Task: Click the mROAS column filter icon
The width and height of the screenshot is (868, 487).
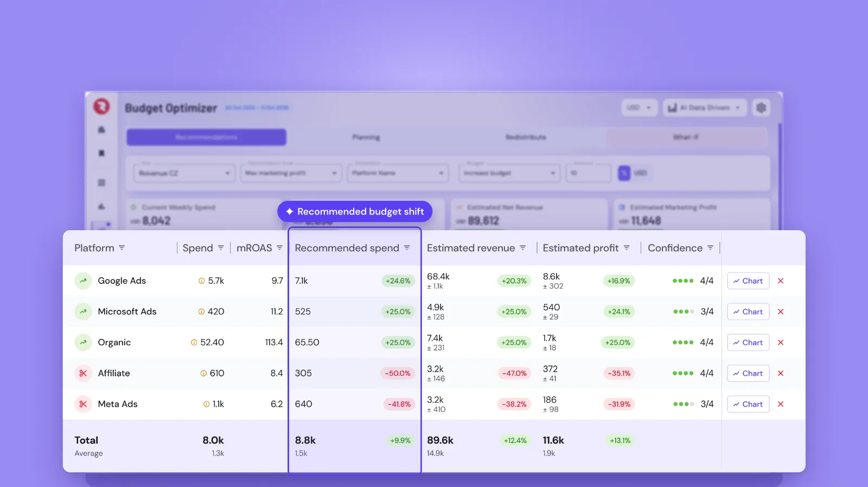Action: click(x=279, y=248)
